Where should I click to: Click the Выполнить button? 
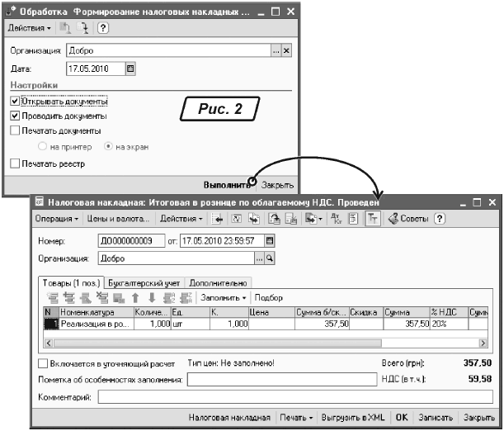224,185
